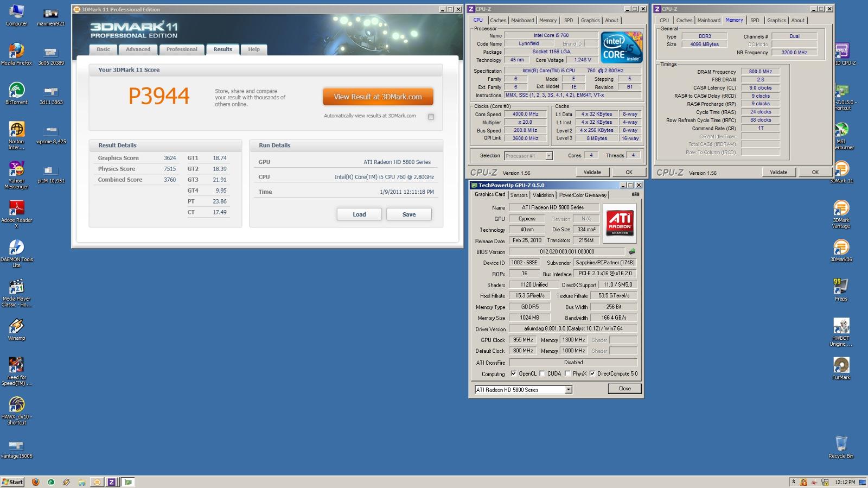Select the maxmem921 desktop file
The height and width of the screenshot is (488, 868).
[51, 16]
